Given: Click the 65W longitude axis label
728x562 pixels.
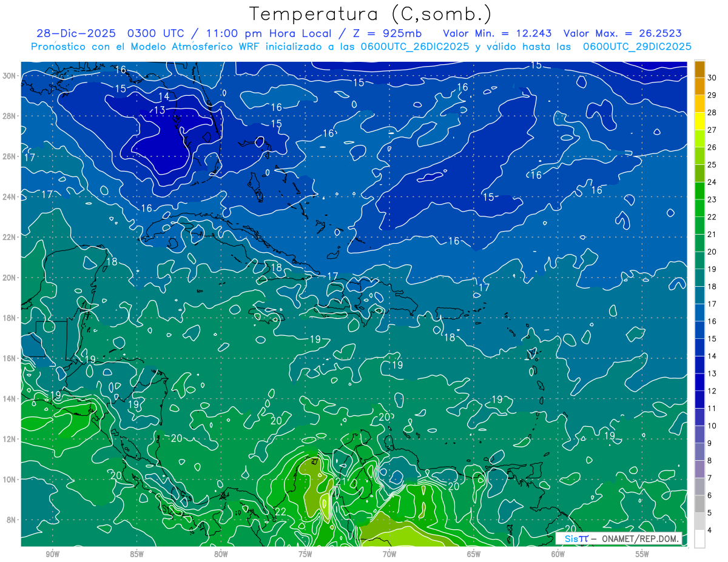Looking at the screenshot, I should [x=474, y=554].
